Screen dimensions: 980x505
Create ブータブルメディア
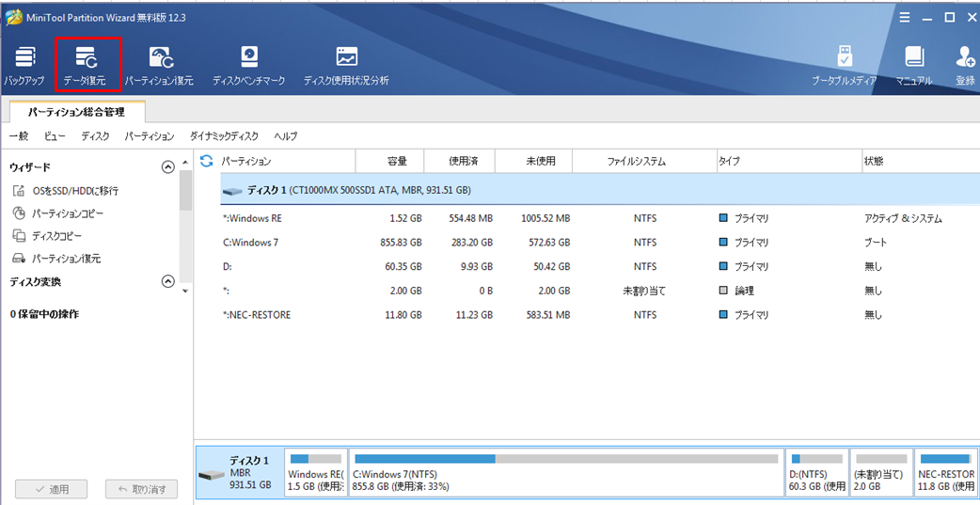[x=845, y=65]
